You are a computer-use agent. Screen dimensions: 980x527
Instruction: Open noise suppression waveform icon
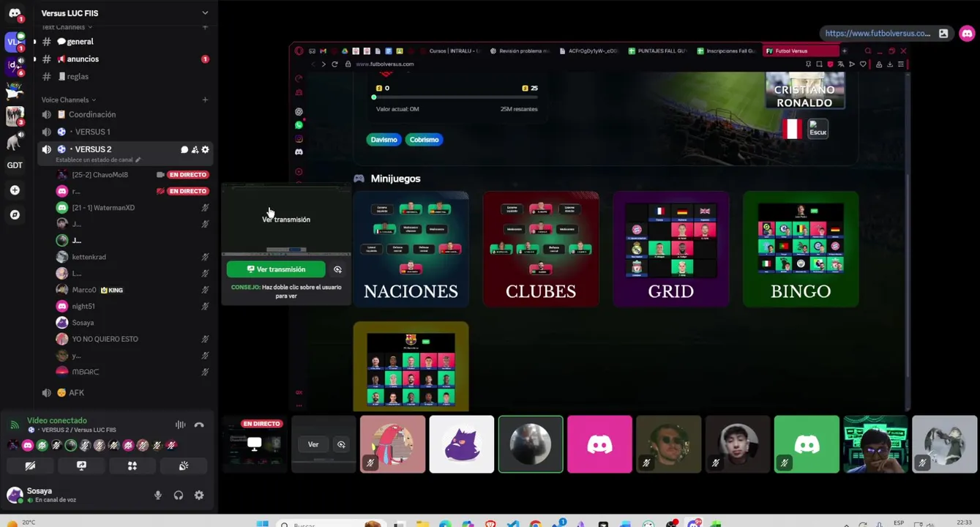click(180, 425)
